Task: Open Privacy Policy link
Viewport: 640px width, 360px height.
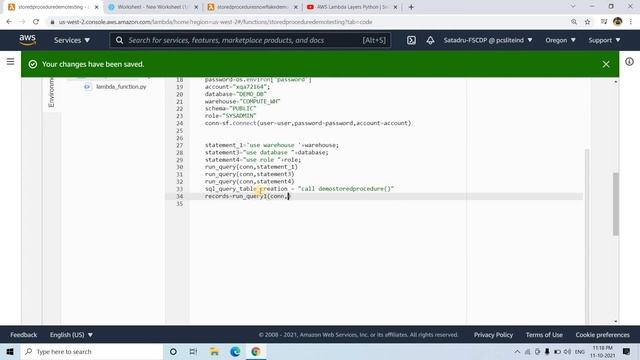Action: [x=493, y=335]
